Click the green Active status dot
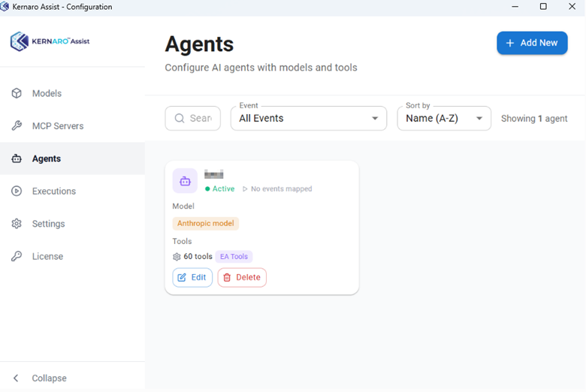The height and width of the screenshot is (392, 586). click(207, 189)
